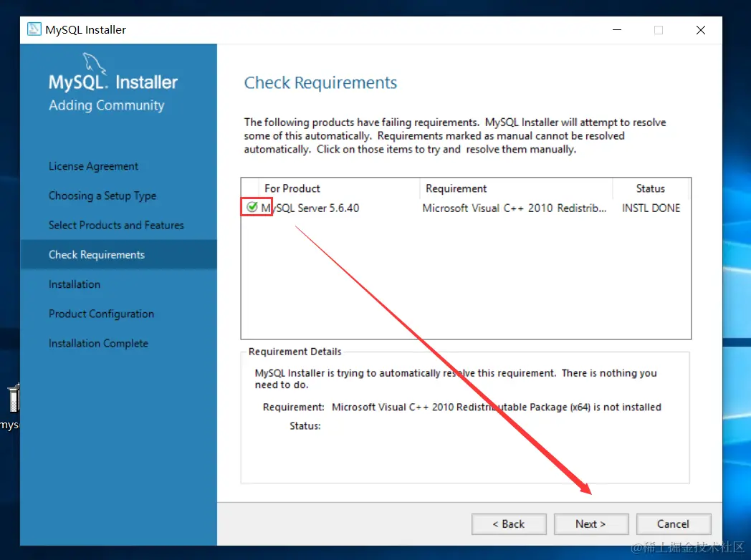Viewport: 751px width, 560px height.
Task: Select the Check Requirements sidebar step
Action: point(118,255)
